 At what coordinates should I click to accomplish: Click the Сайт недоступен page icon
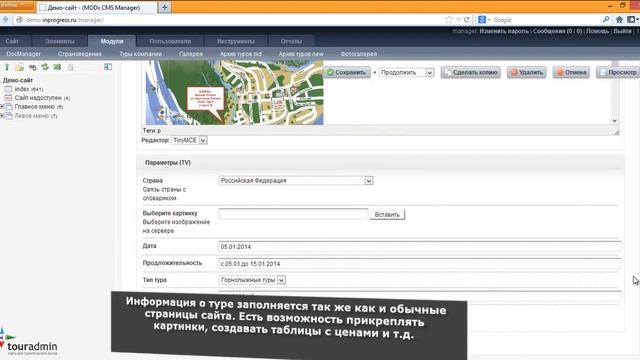click(x=8, y=98)
